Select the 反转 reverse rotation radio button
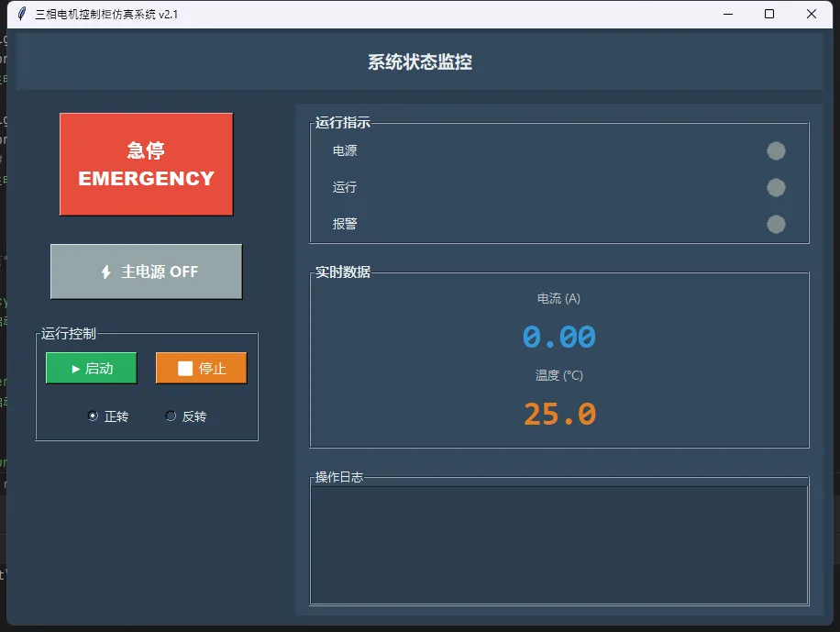 [x=171, y=416]
